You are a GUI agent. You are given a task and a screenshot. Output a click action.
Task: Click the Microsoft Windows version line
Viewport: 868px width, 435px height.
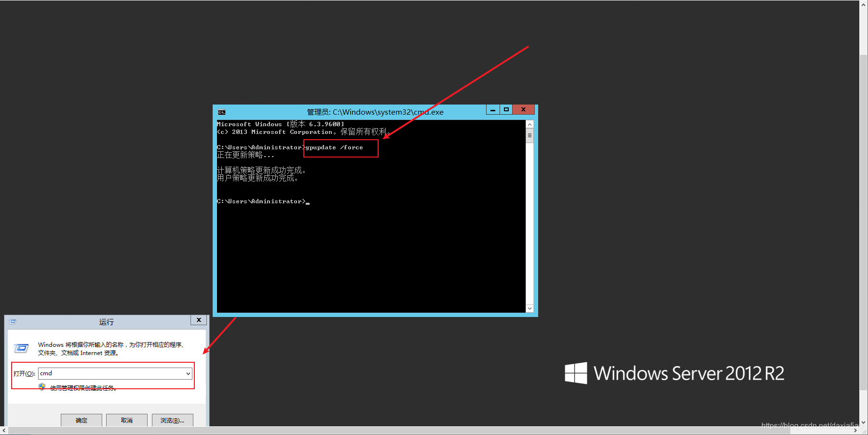pyautogui.click(x=281, y=124)
